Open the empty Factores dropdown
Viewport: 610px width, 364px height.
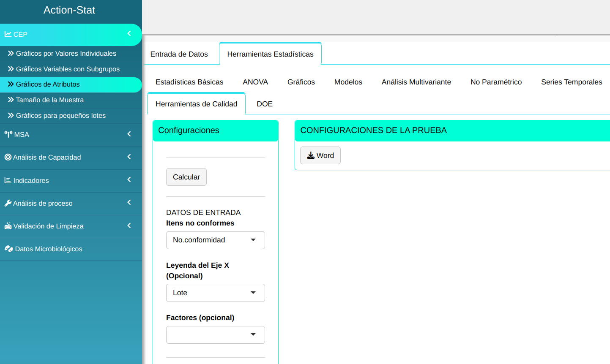[215, 334]
